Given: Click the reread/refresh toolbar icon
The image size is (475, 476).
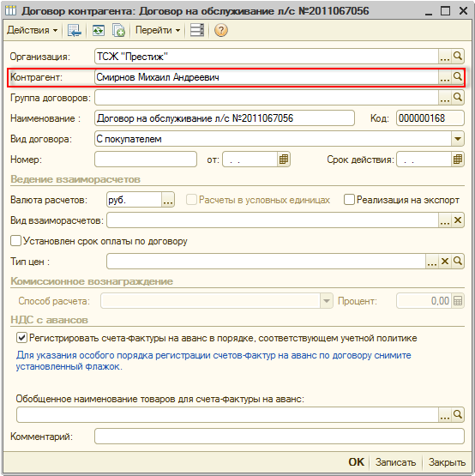Looking at the screenshot, I should (99, 30).
